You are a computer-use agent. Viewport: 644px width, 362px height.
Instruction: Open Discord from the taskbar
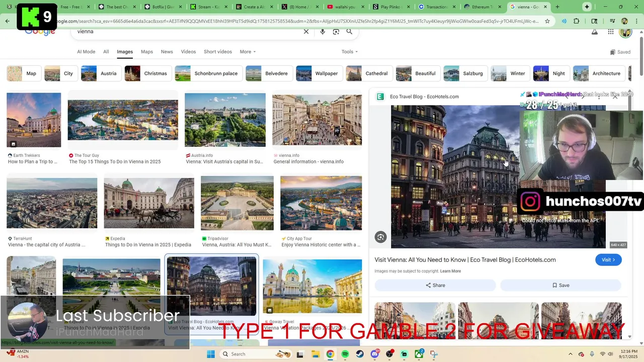375,354
